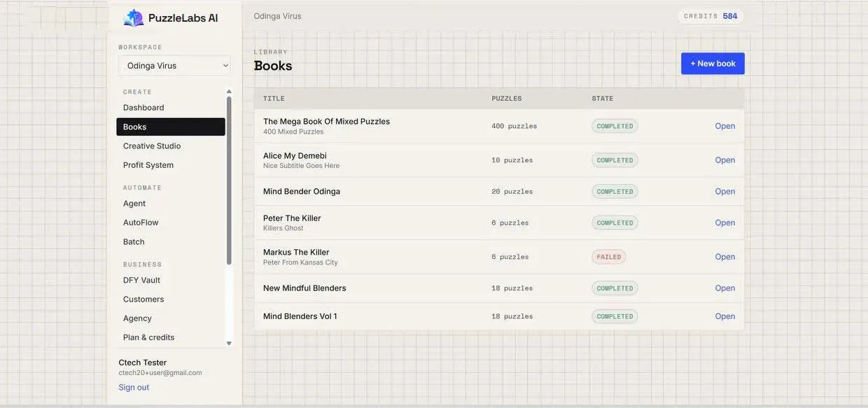Click the FAILED status badge
Screen dimensions: 868x408
(608, 257)
